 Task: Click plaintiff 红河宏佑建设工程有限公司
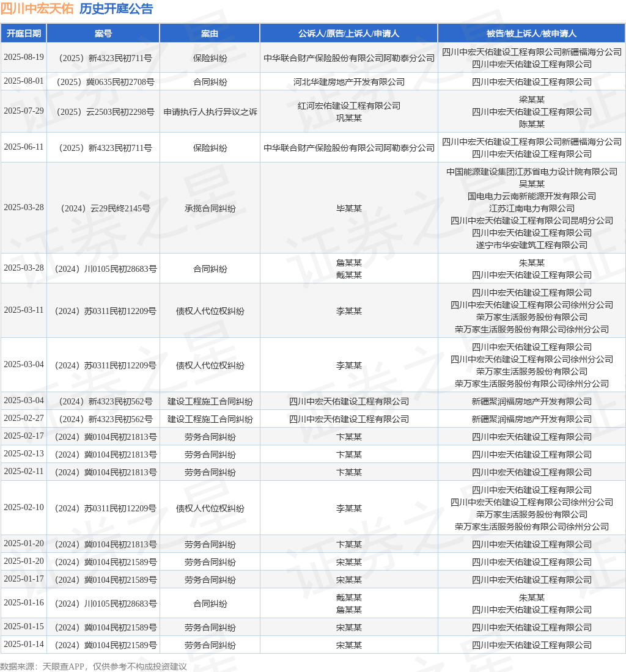tap(349, 106)
